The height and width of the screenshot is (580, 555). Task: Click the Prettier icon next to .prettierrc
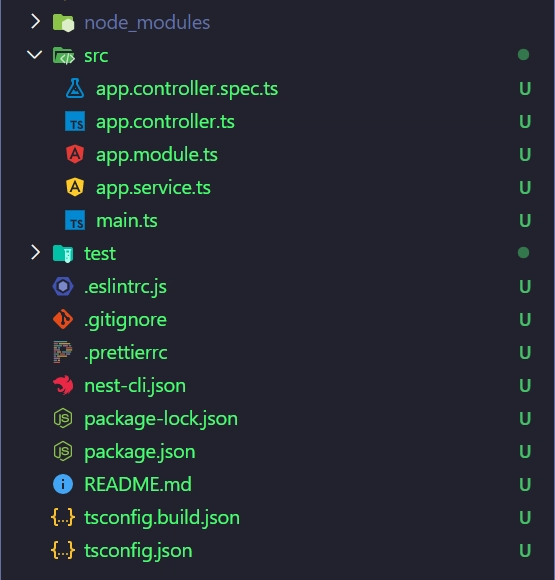point(63,352)
